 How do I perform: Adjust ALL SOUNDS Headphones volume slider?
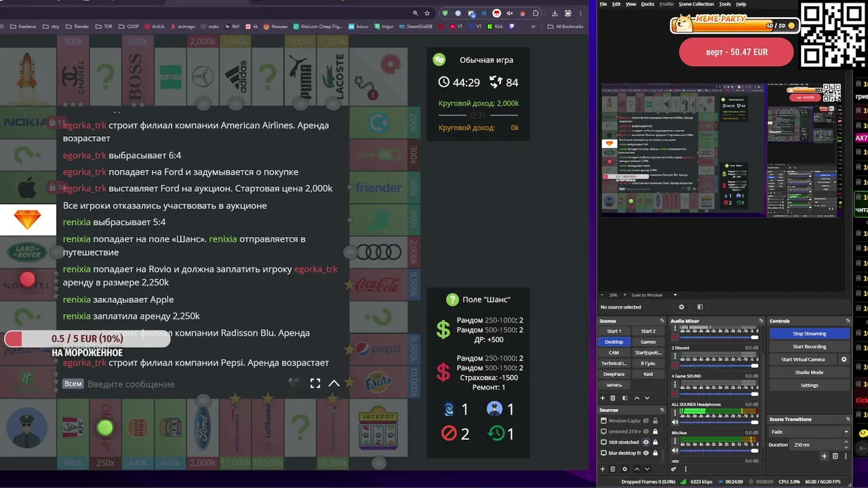coord(719,422)
